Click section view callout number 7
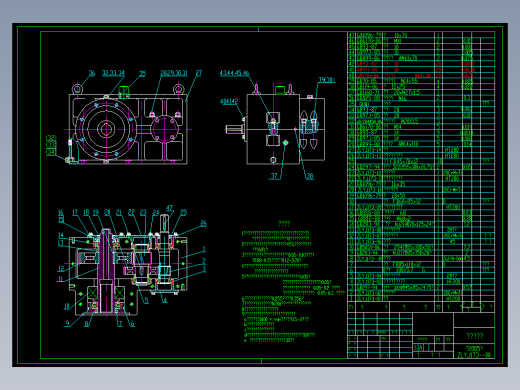The image size is (520, 390). (x=120, y=324)
